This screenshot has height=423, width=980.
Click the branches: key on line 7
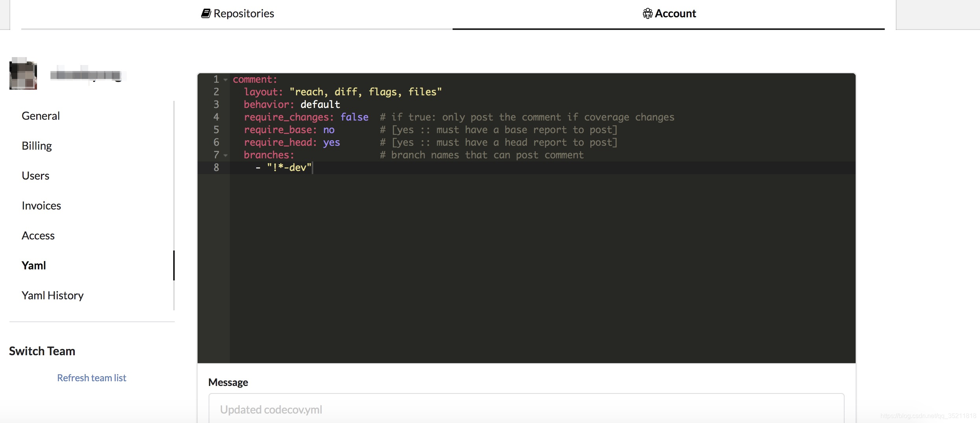[x=269, y=155]
